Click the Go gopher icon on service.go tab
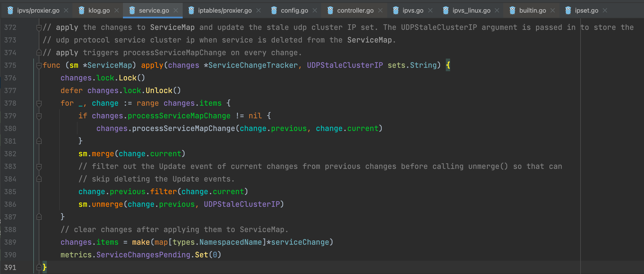 click(132, 10)
